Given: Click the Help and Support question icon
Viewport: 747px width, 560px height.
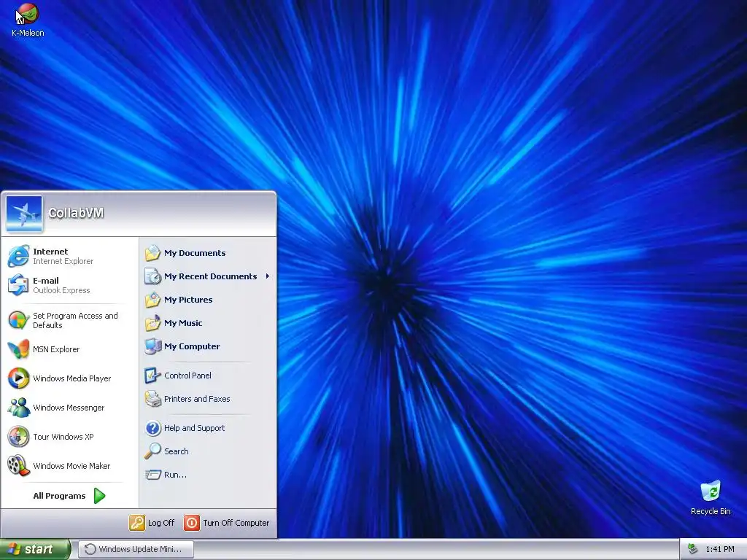Looking at the screenshot, I should point(153,427).
